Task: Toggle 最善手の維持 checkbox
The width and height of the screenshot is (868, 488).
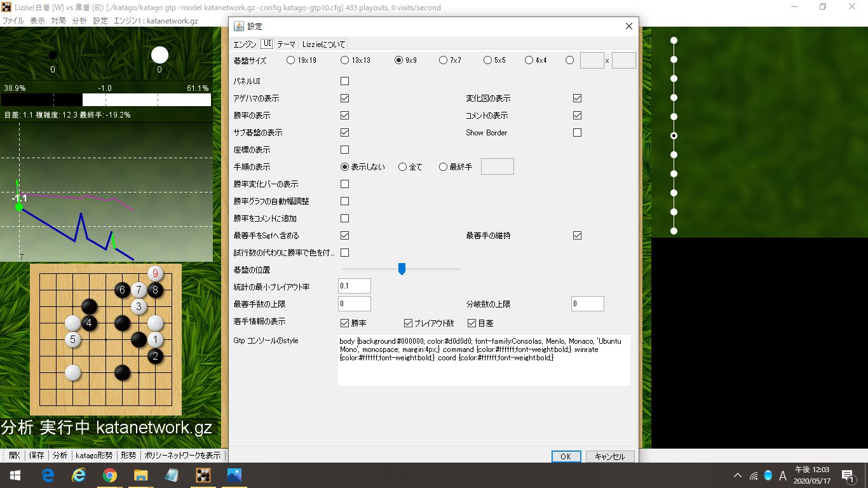Action: (x=577, y=236)
